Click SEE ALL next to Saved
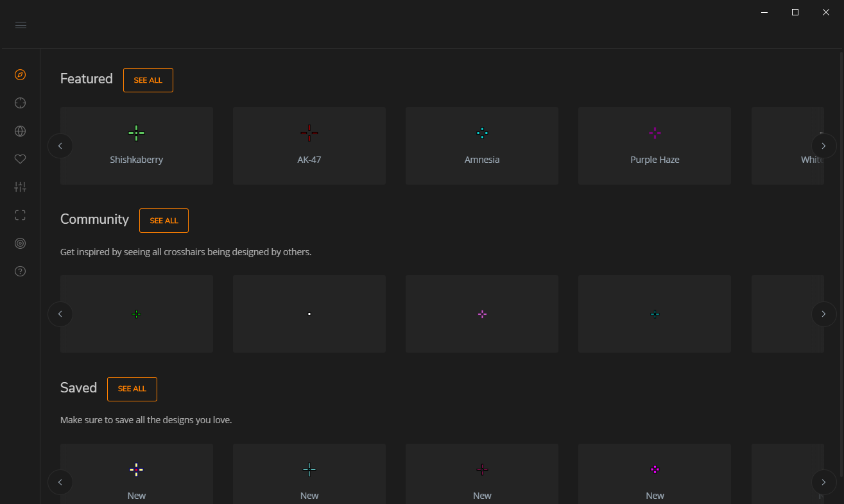 pos(132,389)
